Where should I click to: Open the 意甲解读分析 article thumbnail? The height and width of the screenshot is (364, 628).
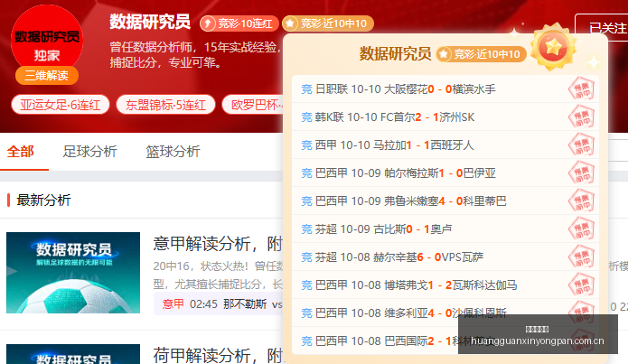(73, 273)
